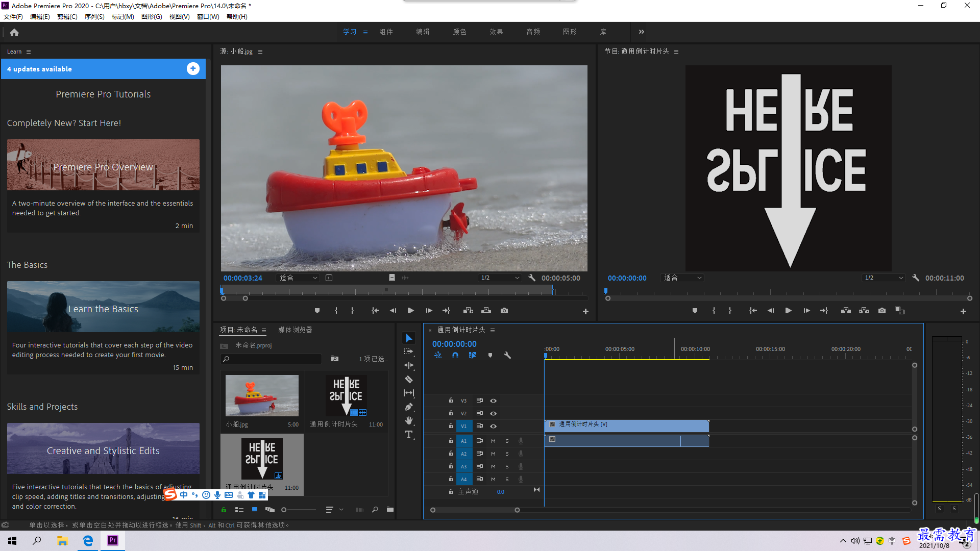Open Premiere Pro Overview tutorial
The image size is (980, 551).
pyautogui.click(x=103, y=165)
